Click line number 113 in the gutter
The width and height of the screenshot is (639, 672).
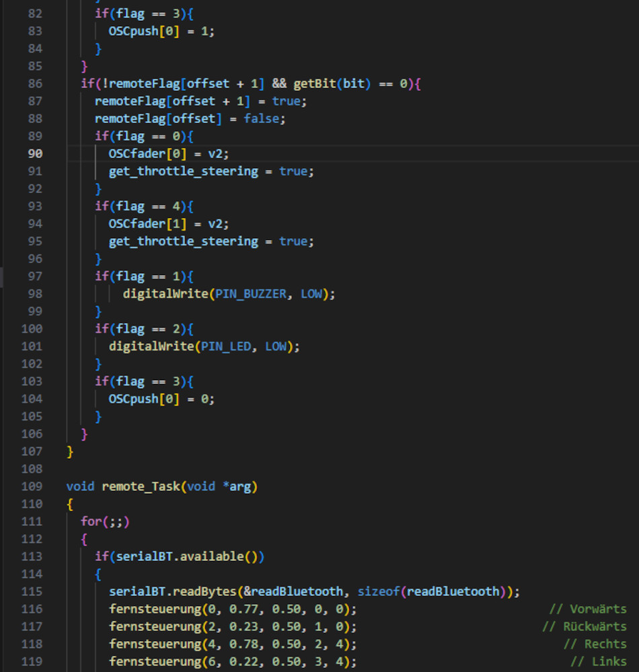coord(32,556)
